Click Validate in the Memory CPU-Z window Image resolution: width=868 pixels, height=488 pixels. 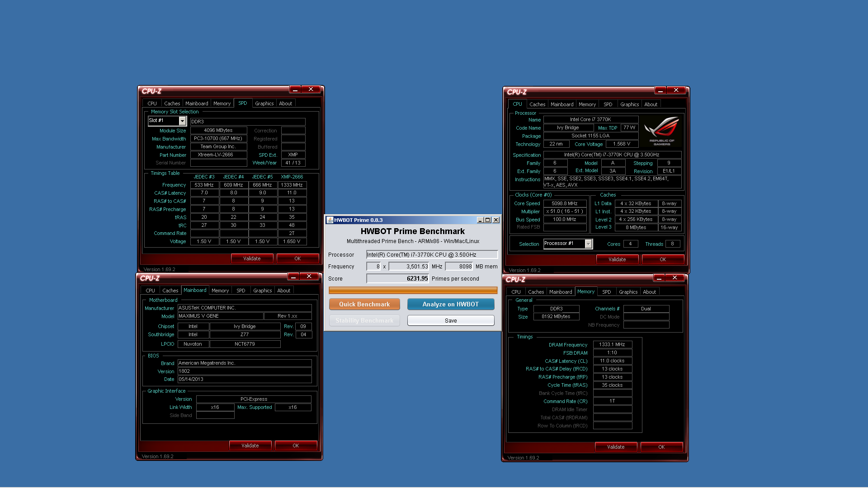tap(616, 447)
